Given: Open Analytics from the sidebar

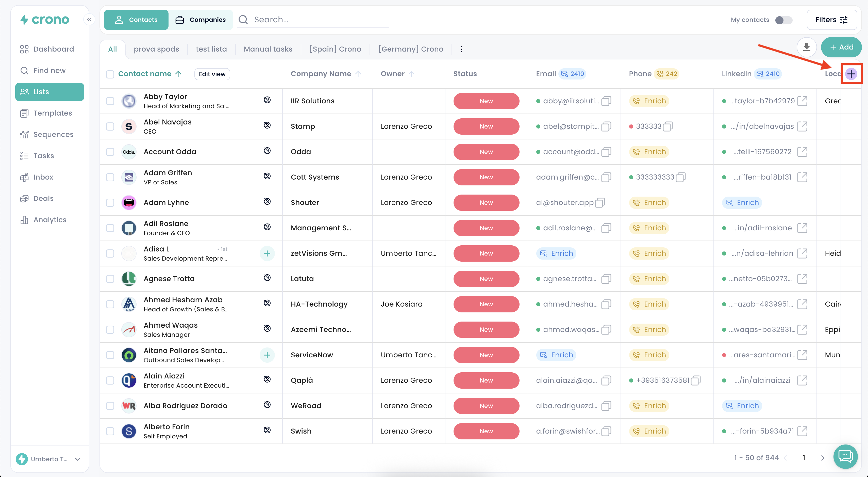Looking at the screenshot, I should coord(49,220).
